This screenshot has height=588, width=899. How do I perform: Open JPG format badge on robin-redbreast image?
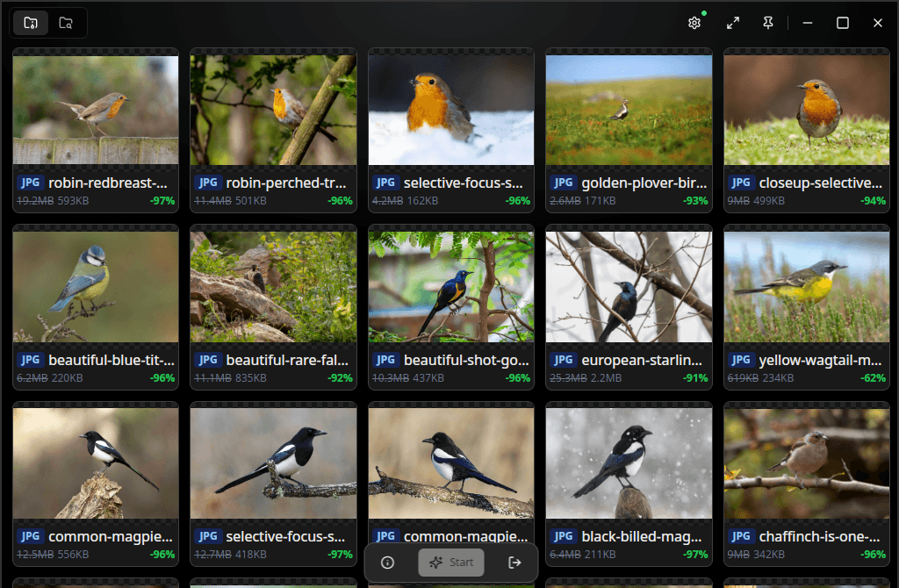tap(31, 183)
